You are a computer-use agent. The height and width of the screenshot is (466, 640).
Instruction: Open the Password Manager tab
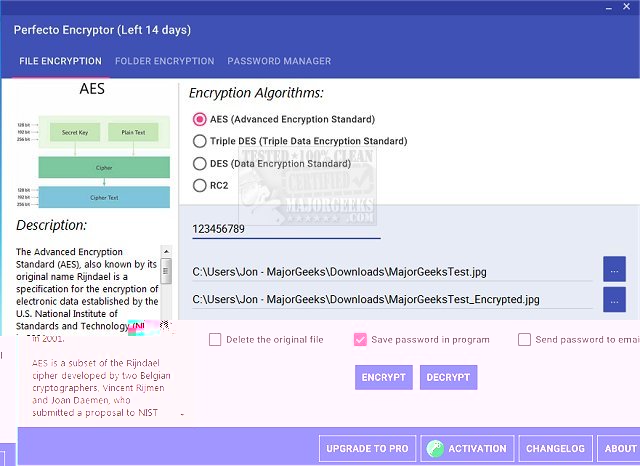(279, 61)
